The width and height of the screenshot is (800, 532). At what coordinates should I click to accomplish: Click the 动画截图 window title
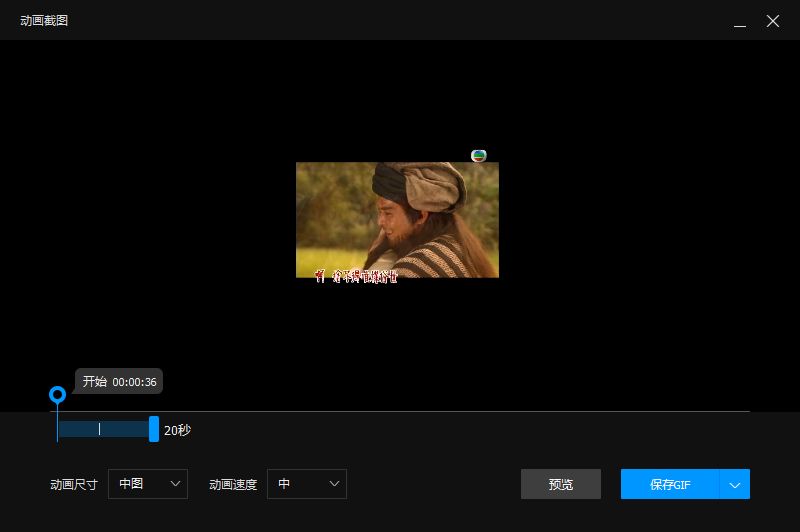pyautogui.click(x=44, y=21)
